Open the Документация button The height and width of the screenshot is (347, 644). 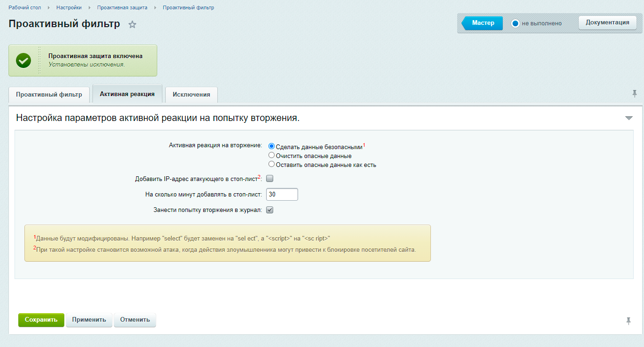point(607,23)
